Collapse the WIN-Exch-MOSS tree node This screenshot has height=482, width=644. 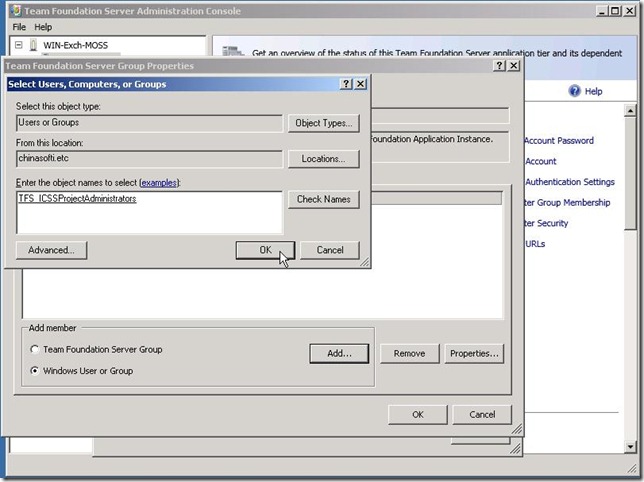[18, 45]
